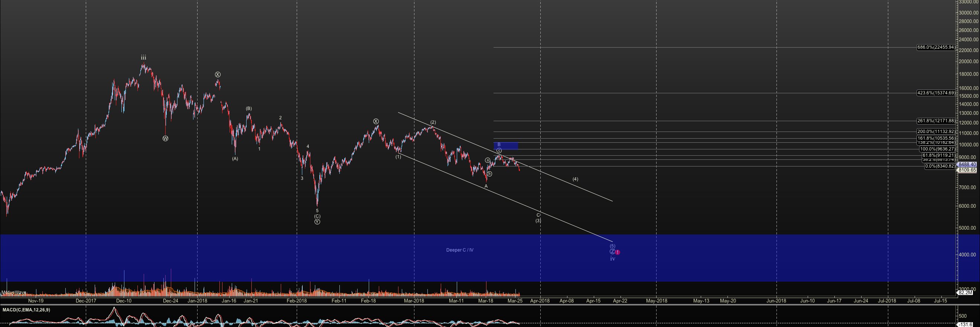Select wave label '1' near Jan-21
Screen dimensions: 980x327
pos(259,149)
